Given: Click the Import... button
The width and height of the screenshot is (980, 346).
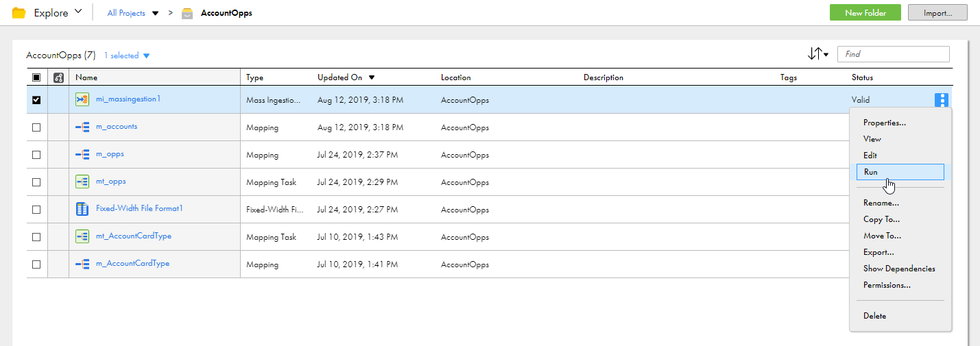Looking at the screenshot, I should [x=937, y=12].
